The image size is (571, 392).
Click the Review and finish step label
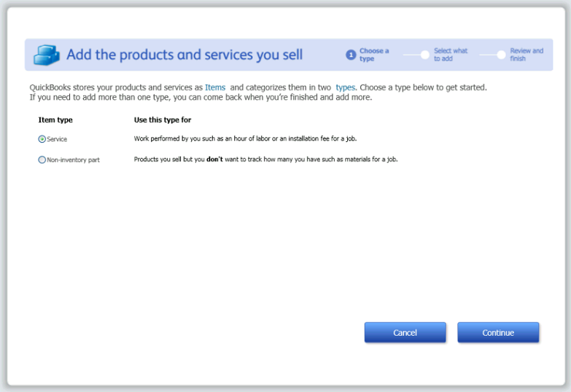(x=527, y=55)
